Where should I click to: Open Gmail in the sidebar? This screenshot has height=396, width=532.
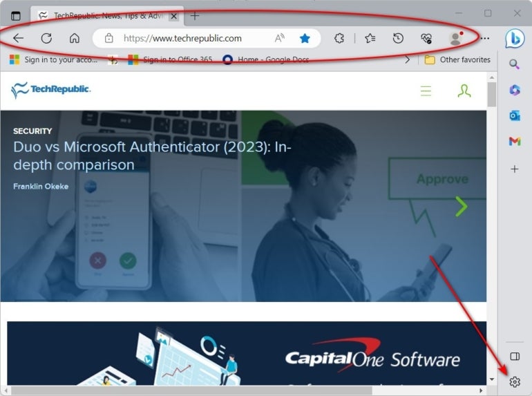tap(515, 141)
